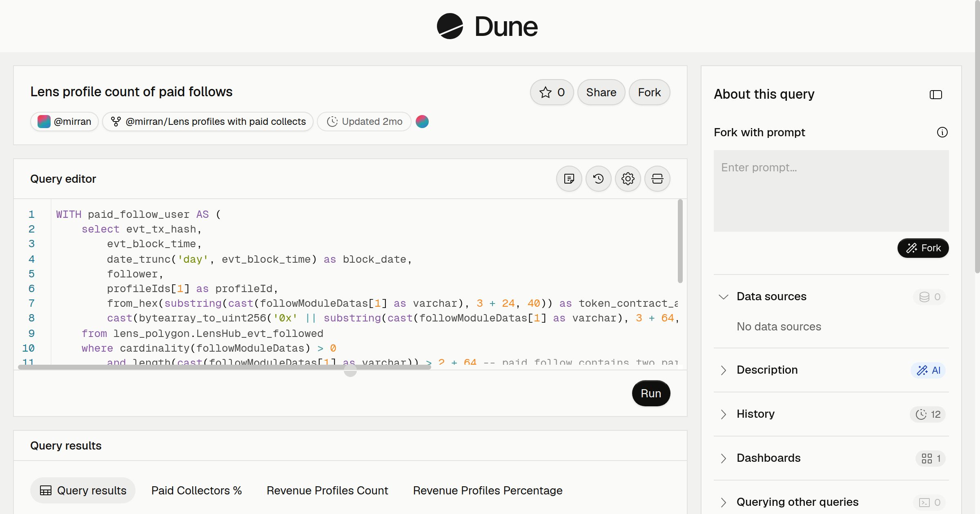
Task: Click the 'No data sources' text
Action: [x=779, y=326]
